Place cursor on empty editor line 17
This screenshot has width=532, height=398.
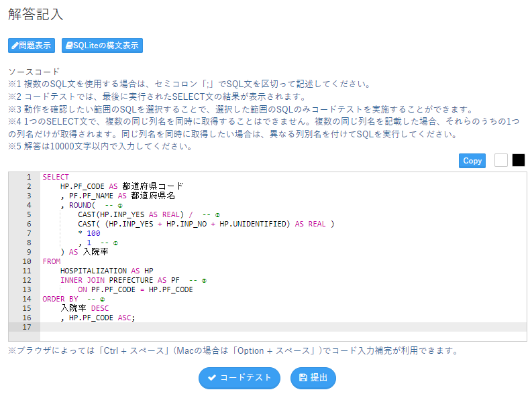(283, 327)
